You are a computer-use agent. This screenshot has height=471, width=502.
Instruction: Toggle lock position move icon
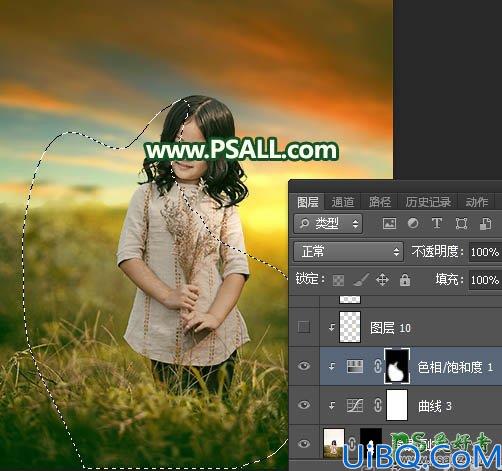tap(382, 280)
